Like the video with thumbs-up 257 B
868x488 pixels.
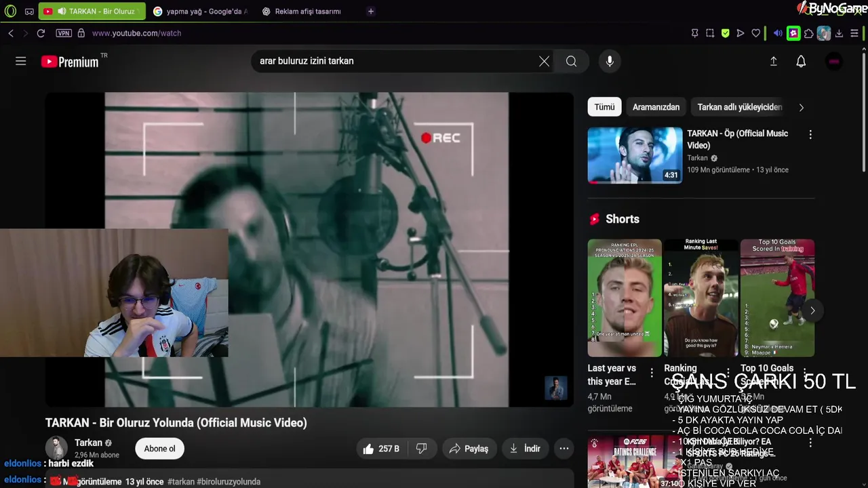[x=381, y=449]
